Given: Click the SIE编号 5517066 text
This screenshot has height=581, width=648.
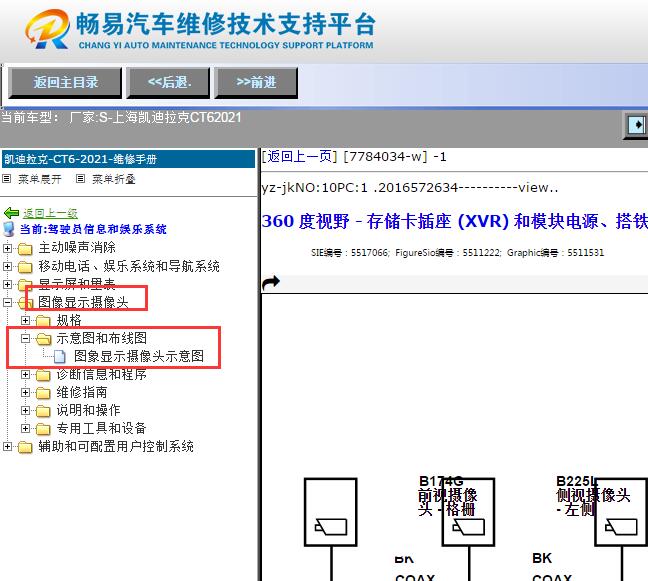Looking at the screenshot, I should pyautogui.click(x=350, y=252).
